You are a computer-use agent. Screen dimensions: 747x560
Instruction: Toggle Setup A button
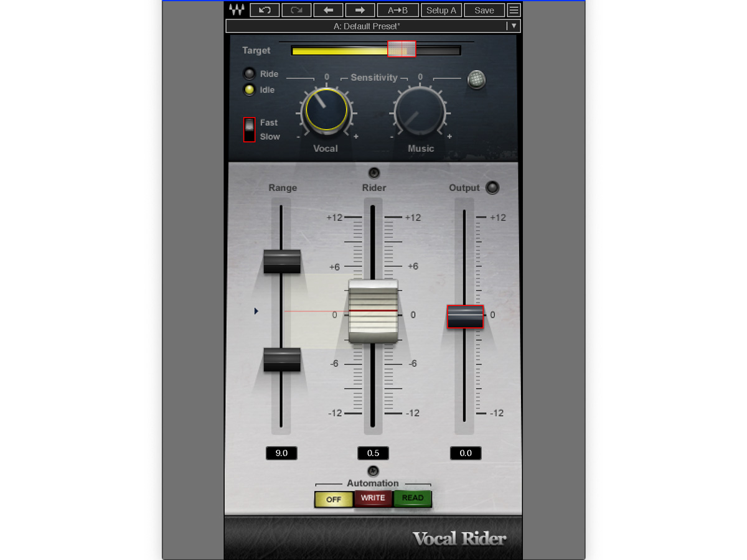(x=441, y=10)
